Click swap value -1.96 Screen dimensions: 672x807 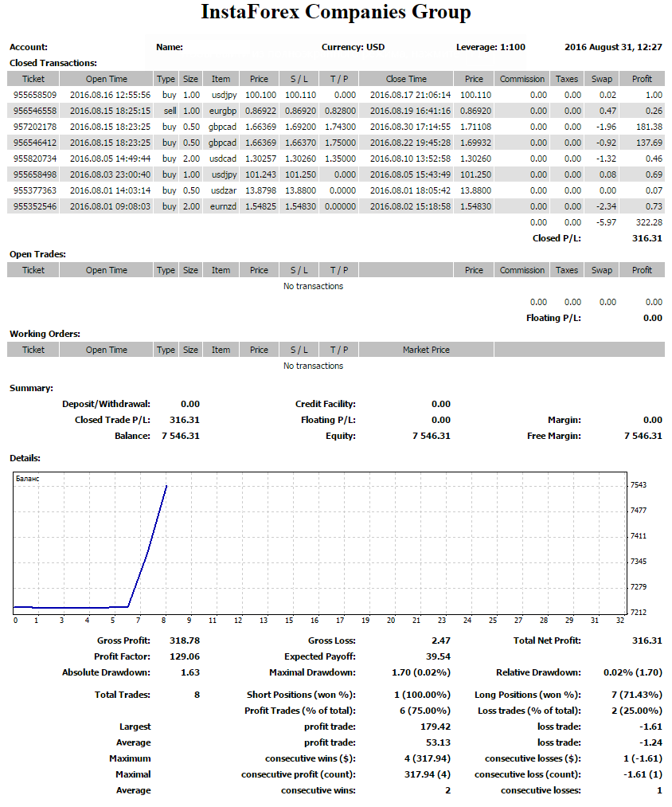(x=606, y=127)
